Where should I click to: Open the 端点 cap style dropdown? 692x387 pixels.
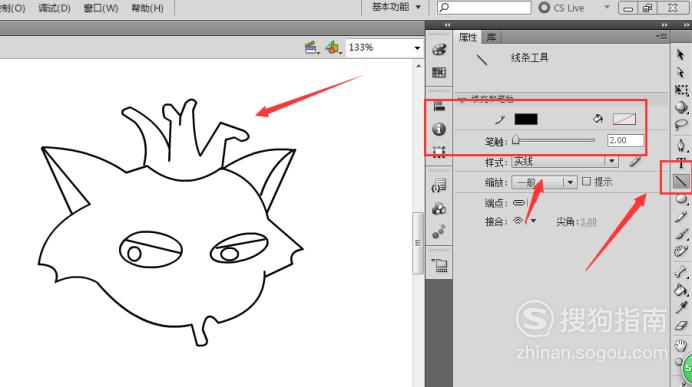pyautogui.click(x=521, y=203)
